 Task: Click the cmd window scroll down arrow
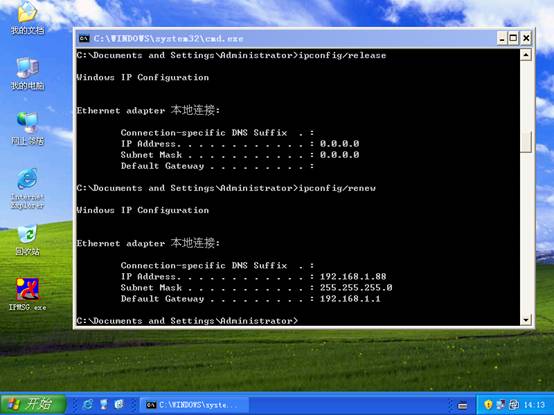(x=526, y=320)
